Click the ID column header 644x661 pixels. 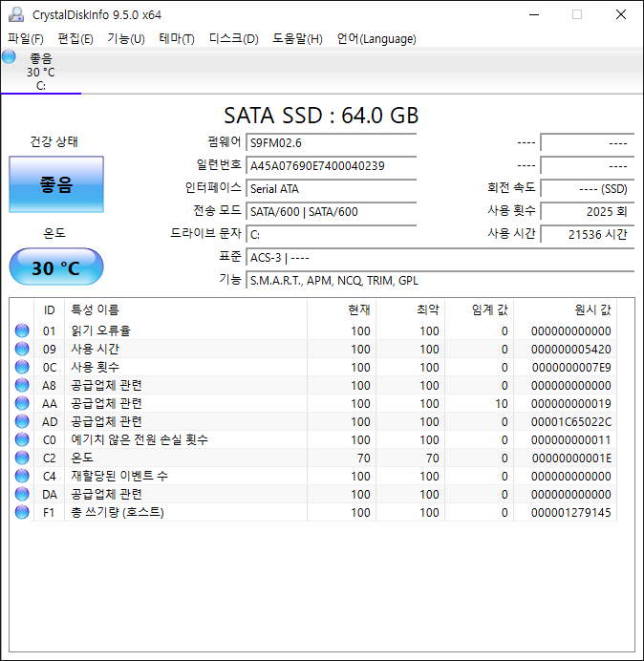(x=50, y=310)
